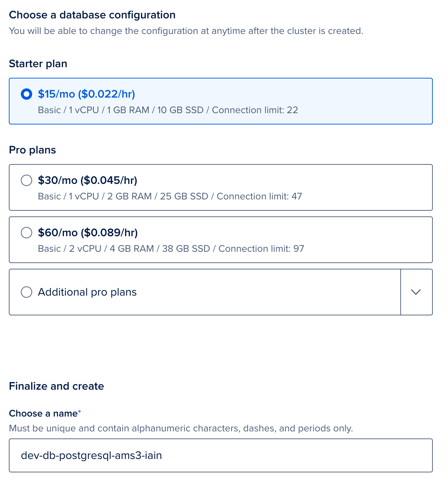Screen dimensions: 448x483
Task: Click the $30/mo ($0.045/hr) price text
Action: point(88,180)
